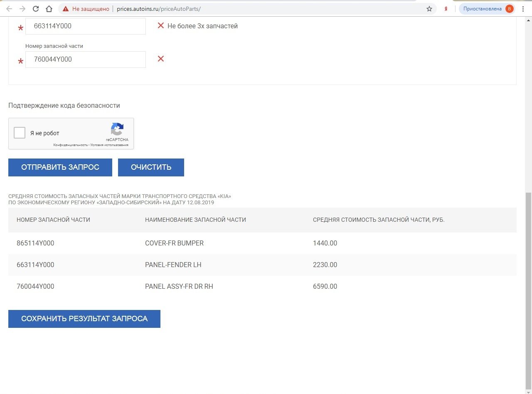This screenshot has width=532, height=394.
Task: Click the vertical page scrollbar thumb
Action: coord(529,291)
